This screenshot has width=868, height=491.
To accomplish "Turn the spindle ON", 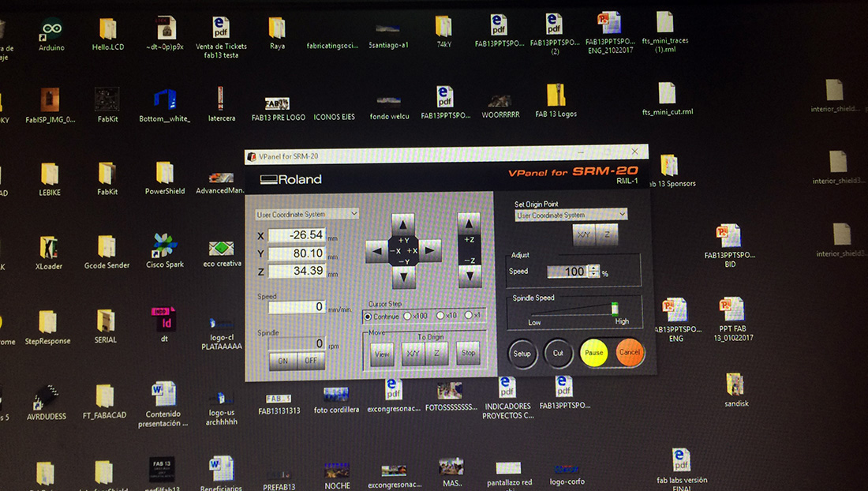I will point(282,361).
